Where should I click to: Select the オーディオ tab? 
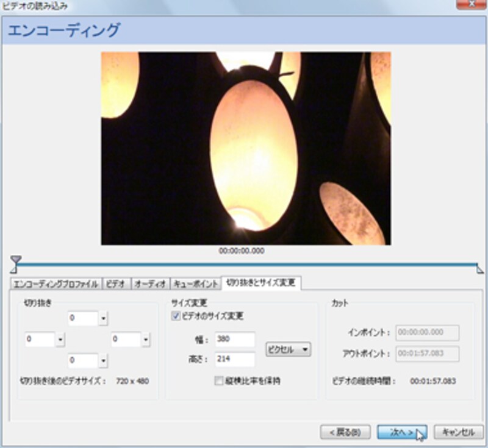click(149, 284)
